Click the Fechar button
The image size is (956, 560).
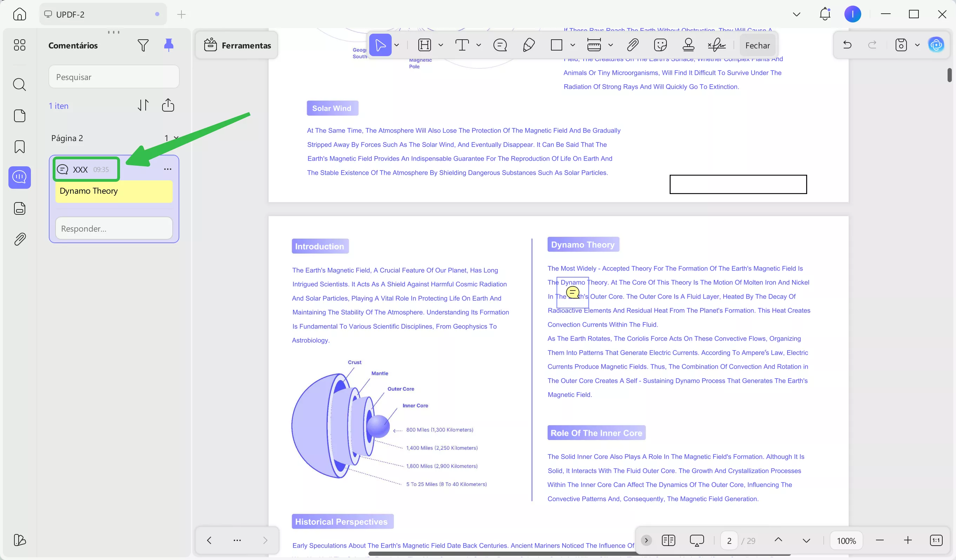(757, 45)
